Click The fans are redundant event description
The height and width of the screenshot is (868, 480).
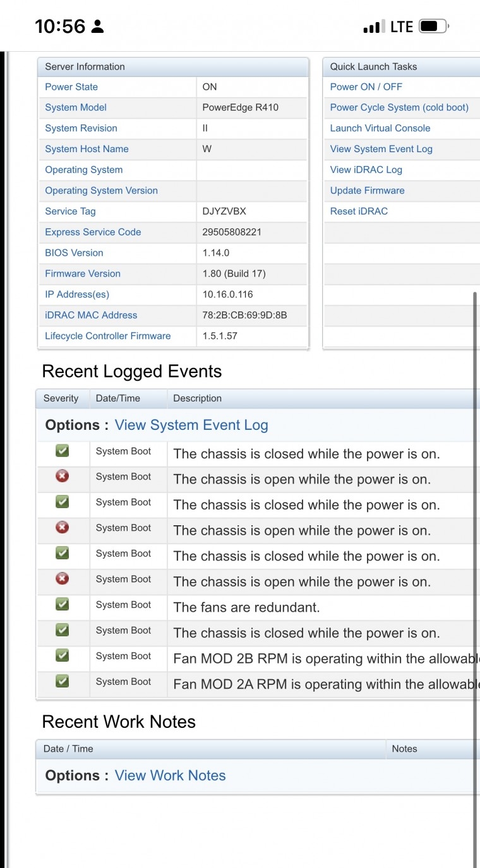click(247, 607)
